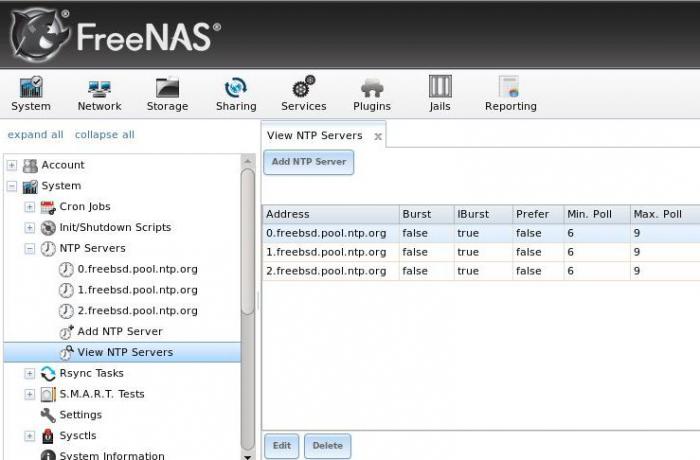This screenshot has width=700, height=460.
Task: Click the Account users icon in tree
Action: 30,166
